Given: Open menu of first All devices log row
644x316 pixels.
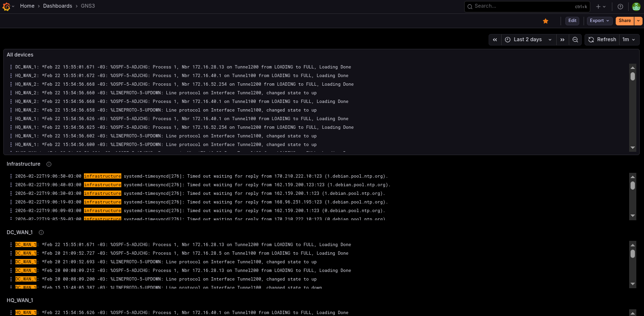Looking at the screenshot, I should pyautogui.click(x=11, y=67).
